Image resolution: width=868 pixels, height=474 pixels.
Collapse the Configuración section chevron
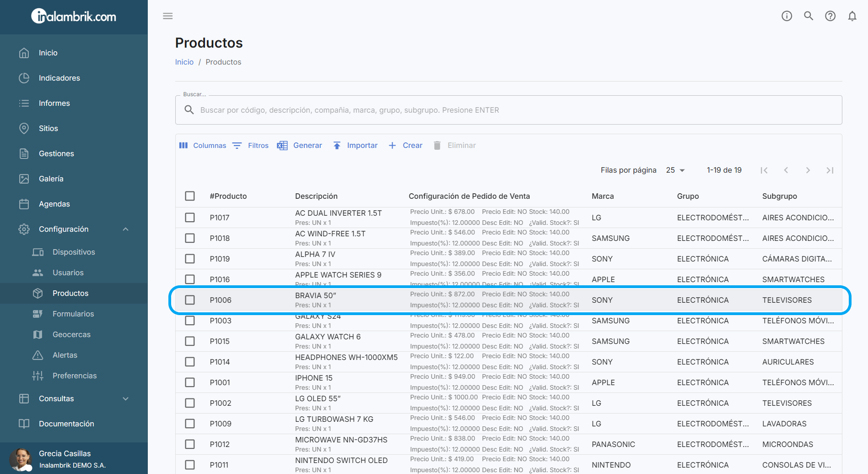click(x=126, y=229)
